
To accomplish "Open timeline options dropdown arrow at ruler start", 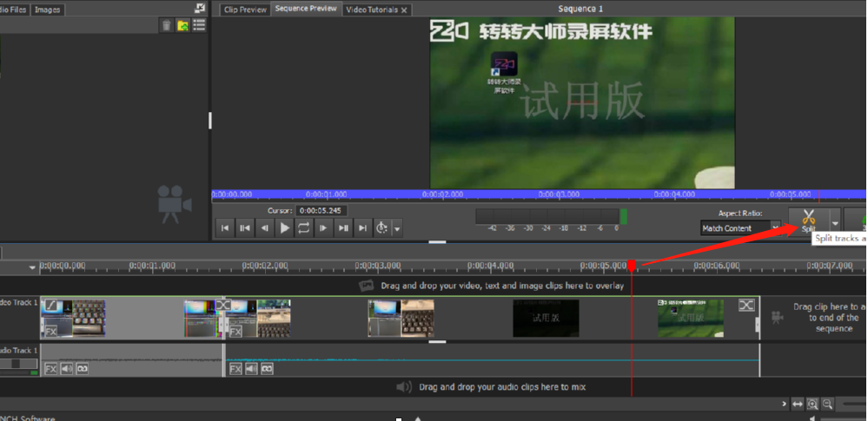I will pyautogui.click(x=33, y=267).
